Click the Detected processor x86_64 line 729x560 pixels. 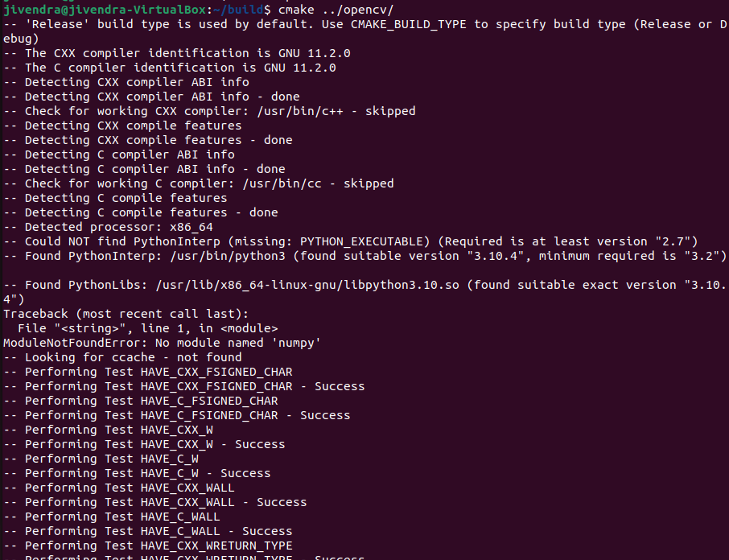(x=108, y=227)
